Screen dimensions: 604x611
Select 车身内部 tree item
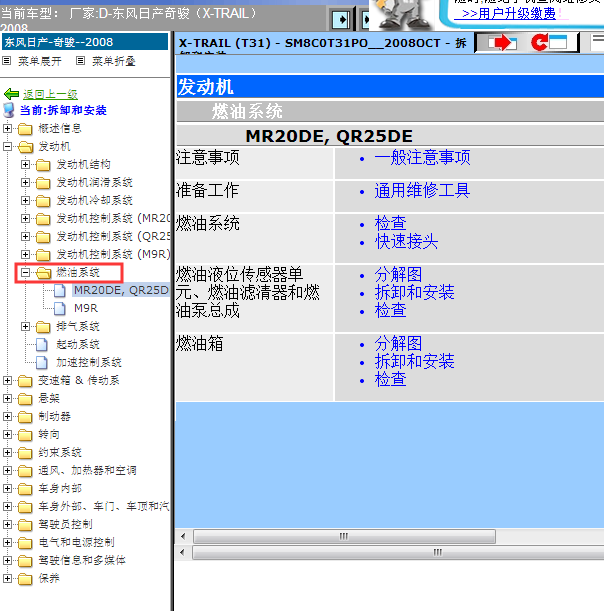(x=60, y=488)
